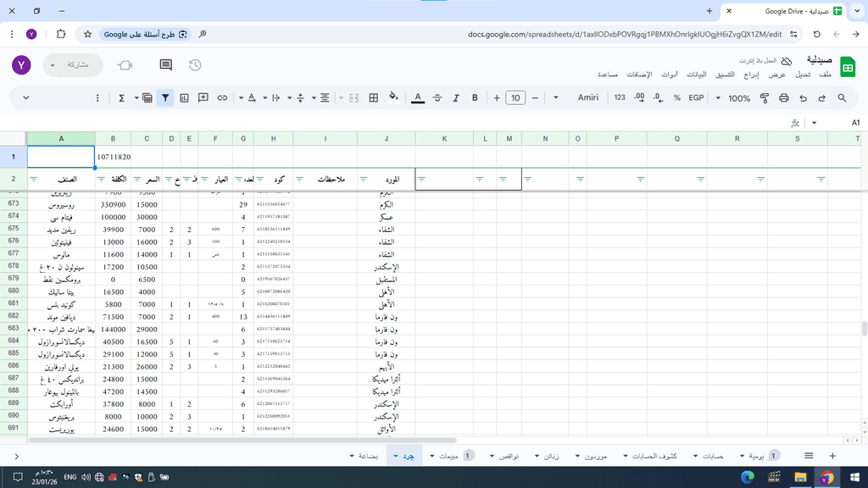Open the version history clock icon
Image resolution: width=868 pixels, height=488 pixels.
(x=195, y=65)
